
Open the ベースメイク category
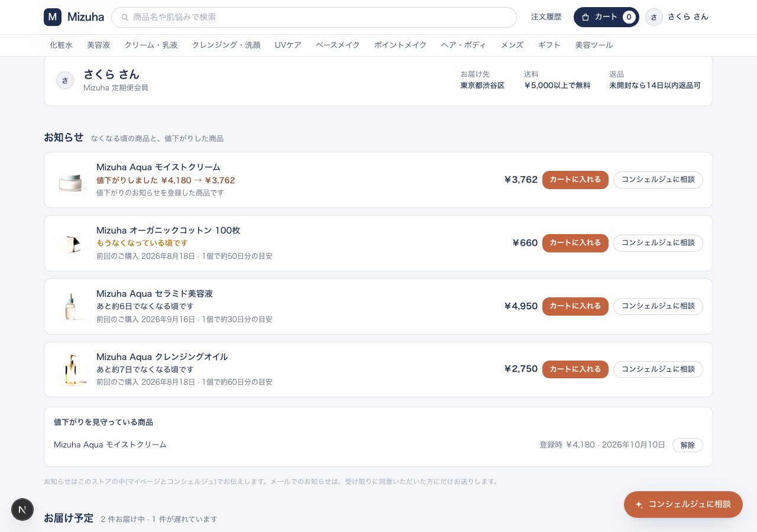(x=338, y=45)
